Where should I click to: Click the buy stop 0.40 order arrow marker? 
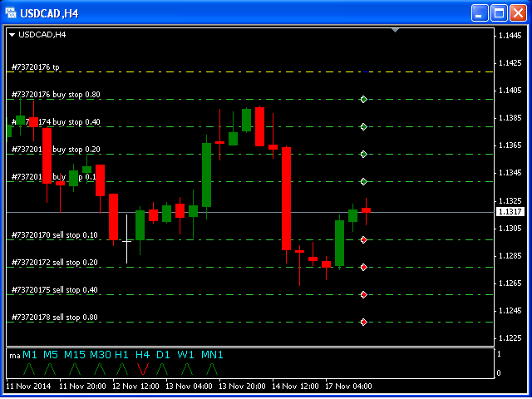point(363,126)
